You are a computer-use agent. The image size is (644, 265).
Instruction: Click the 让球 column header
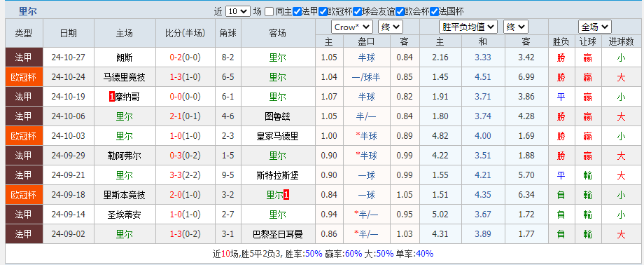[x=588, y=41]
